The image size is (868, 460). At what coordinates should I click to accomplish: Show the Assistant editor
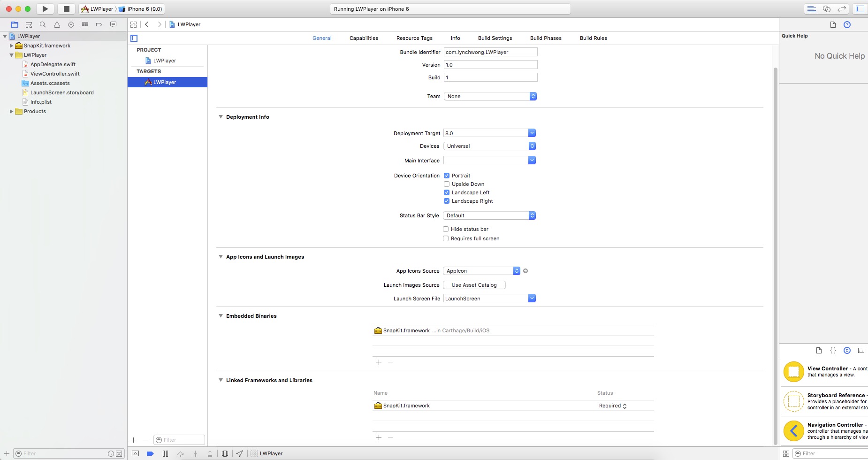pyautogui.click(x=827, y=9)
